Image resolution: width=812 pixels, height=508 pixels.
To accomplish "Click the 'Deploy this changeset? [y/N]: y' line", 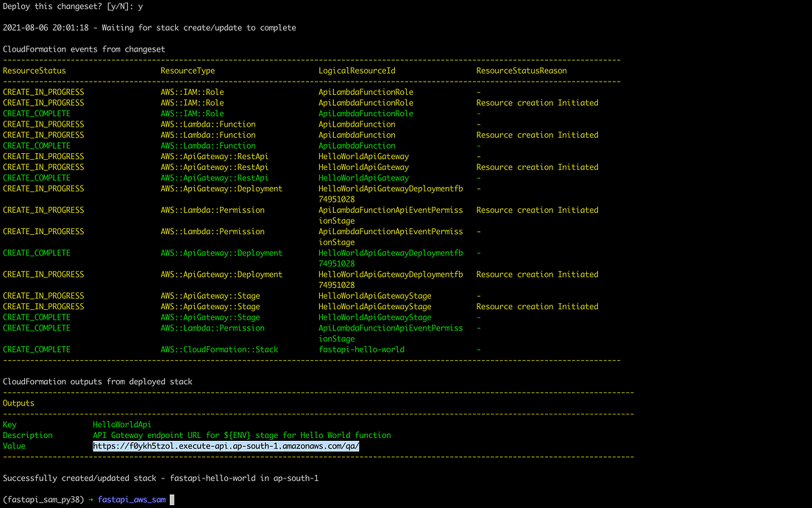I will [x=73, y=7].
